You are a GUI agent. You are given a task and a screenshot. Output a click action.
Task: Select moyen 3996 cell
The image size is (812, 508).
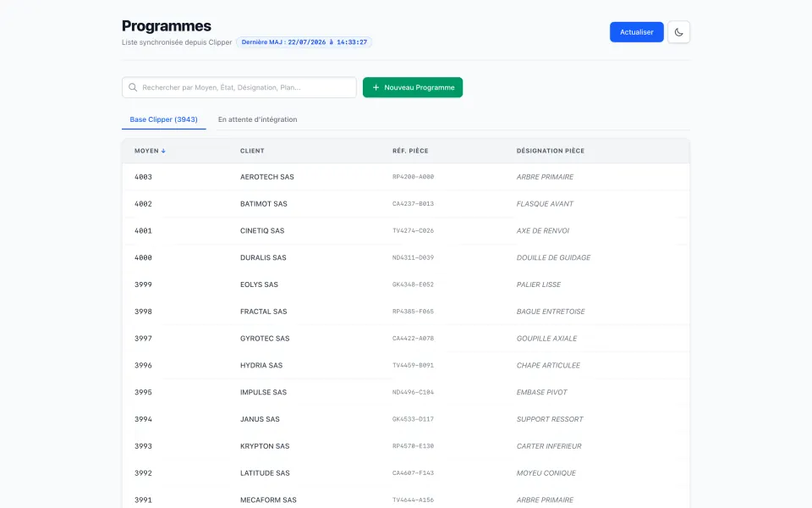[144, 366]
